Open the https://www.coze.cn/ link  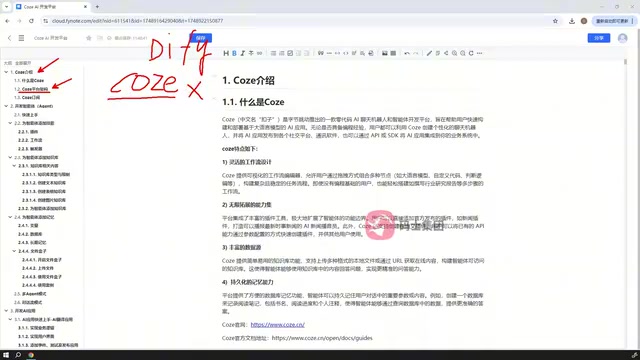pos(278,325)
